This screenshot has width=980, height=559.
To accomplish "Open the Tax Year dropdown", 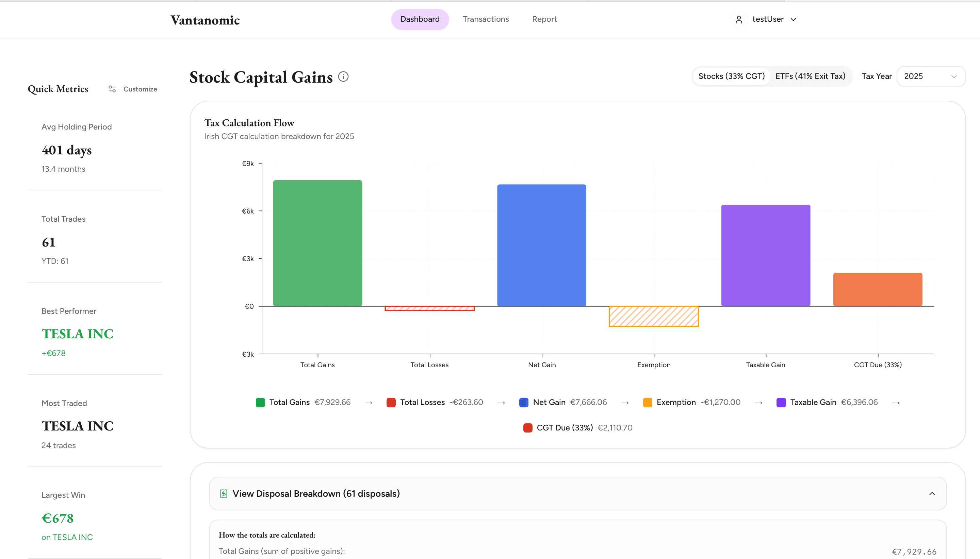I will [930, 77].
